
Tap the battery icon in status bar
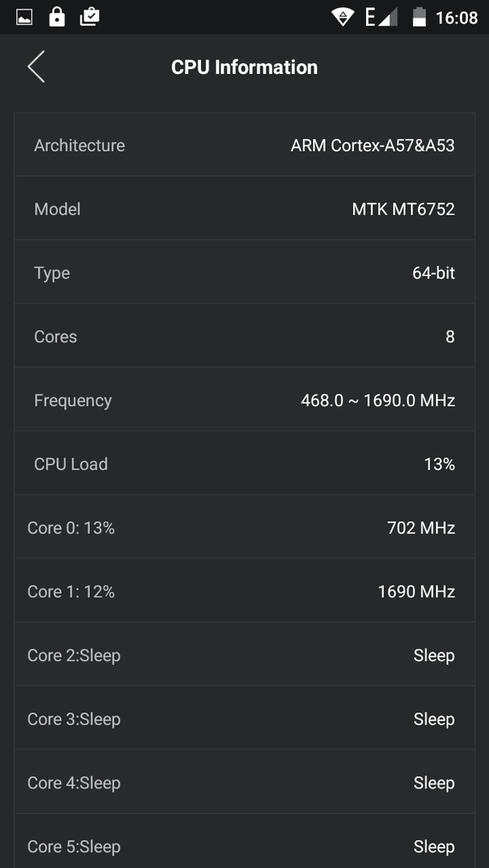[419, 17]
